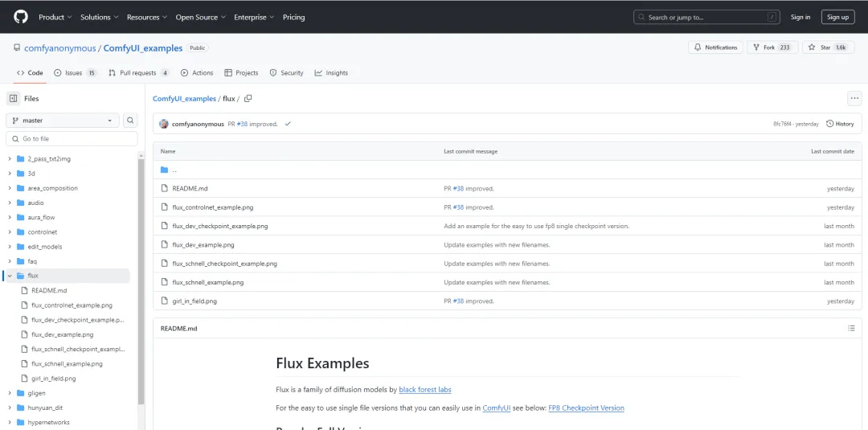This screenshot has height=430, width=868.
Task: Click the copy path icon next to flux
Action: click(248, 99)
